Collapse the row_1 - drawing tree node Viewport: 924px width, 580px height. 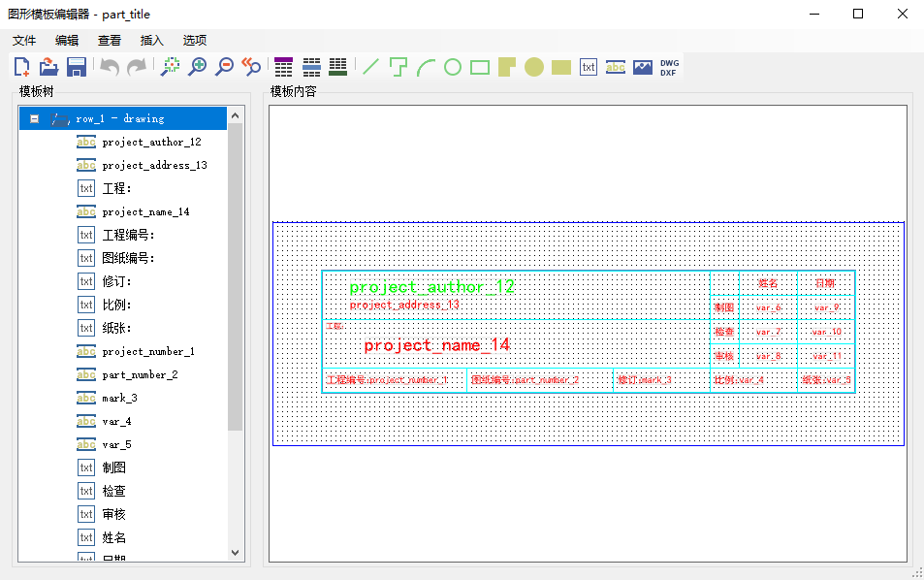[x=34, y=118]
